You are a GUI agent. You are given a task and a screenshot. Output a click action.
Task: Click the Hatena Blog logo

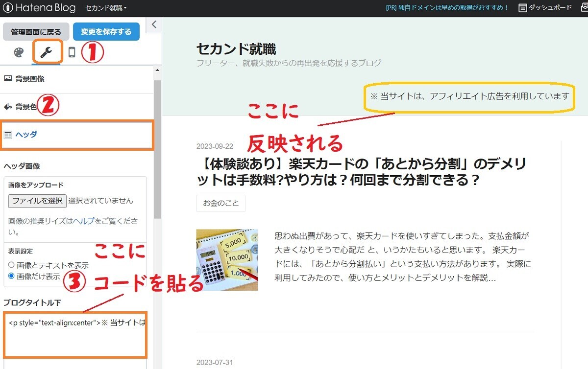tap(39, 8)
